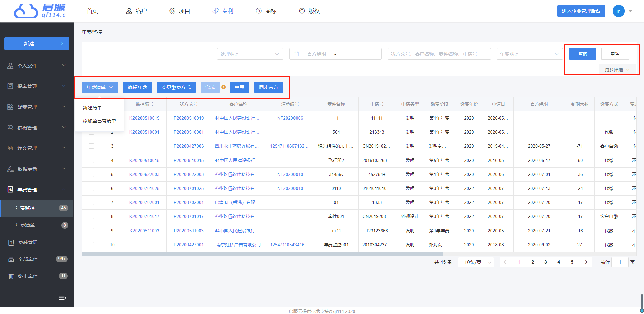
Task: Open 年费清单 in the sidebar
Action: [37, 225]
